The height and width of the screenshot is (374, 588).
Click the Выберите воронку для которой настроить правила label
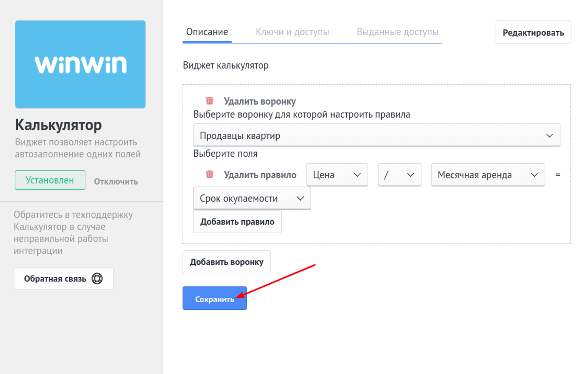(x=302, y=114)
